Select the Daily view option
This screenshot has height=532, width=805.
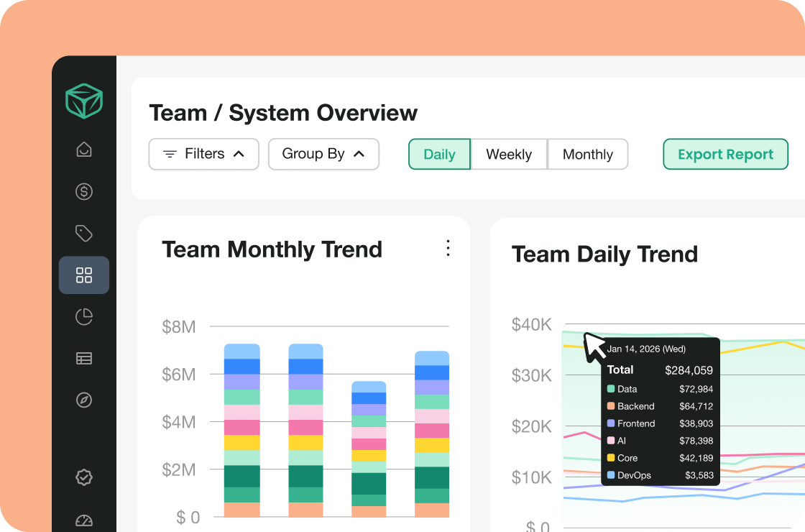tap(439, 154)
